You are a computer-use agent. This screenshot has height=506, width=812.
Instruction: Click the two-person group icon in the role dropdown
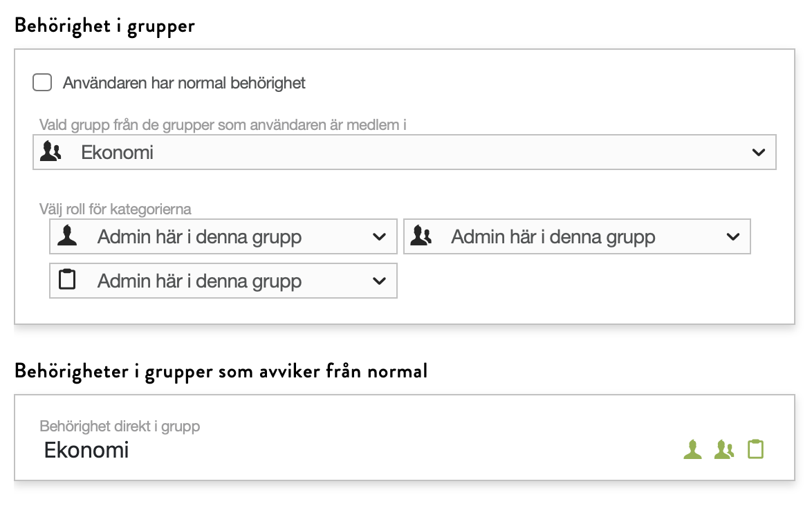click(421, 237)
